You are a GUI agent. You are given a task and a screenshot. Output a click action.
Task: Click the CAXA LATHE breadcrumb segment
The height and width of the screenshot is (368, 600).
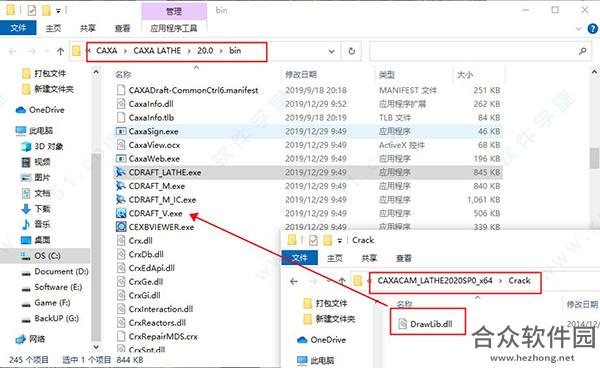(x=157, y=50)
